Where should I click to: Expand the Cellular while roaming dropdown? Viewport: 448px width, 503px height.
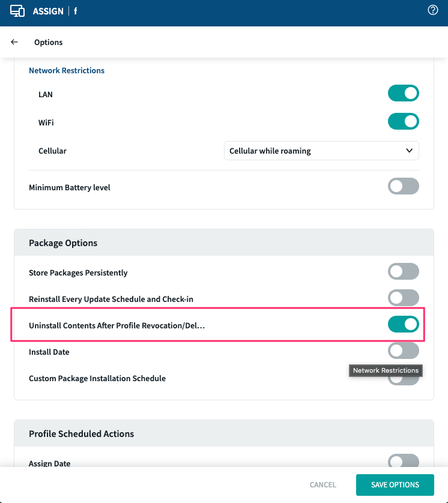tap(321, 151)
